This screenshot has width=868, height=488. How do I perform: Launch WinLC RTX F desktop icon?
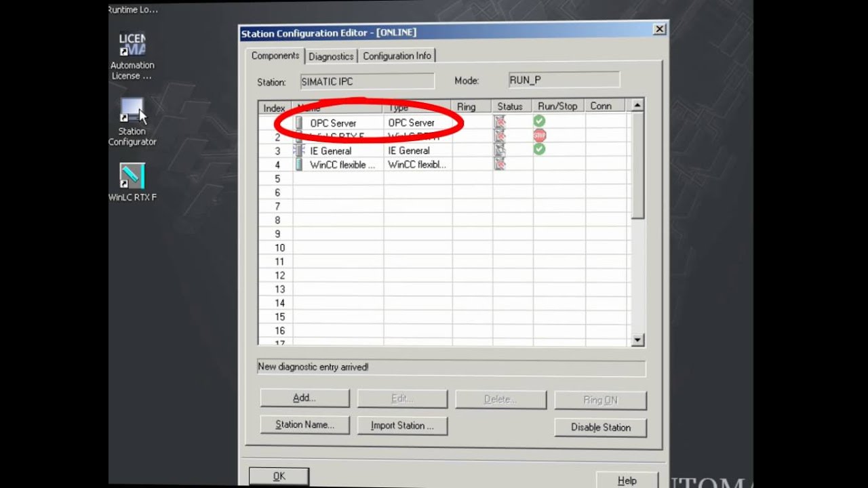(x=132, y=182)
